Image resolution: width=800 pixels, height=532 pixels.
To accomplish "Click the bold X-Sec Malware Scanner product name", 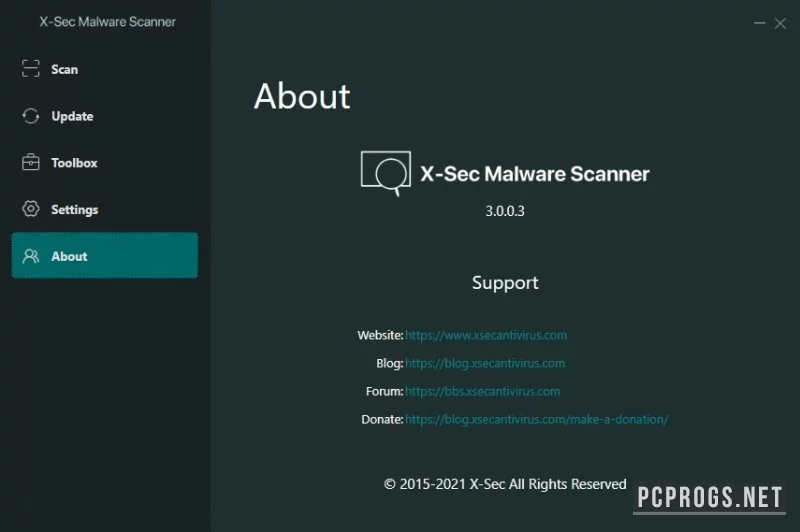I will coord(535,174).
